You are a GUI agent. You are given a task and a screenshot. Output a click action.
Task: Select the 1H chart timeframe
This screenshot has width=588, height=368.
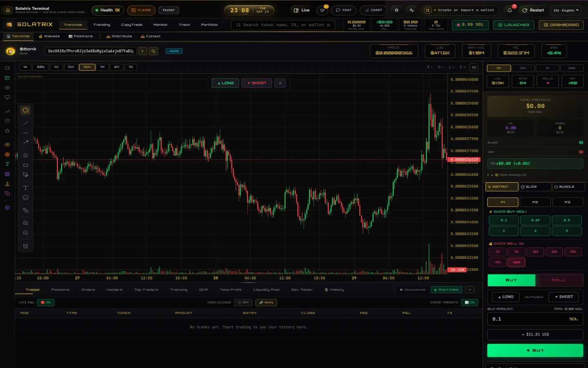point(102,67)
